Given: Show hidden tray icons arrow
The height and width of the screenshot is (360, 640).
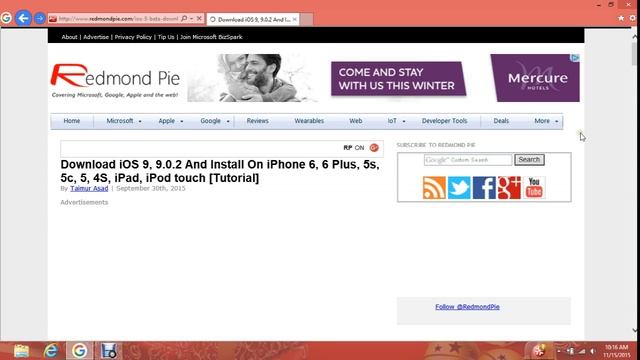Looking at the screenshot, I should (x=559, y=351).
